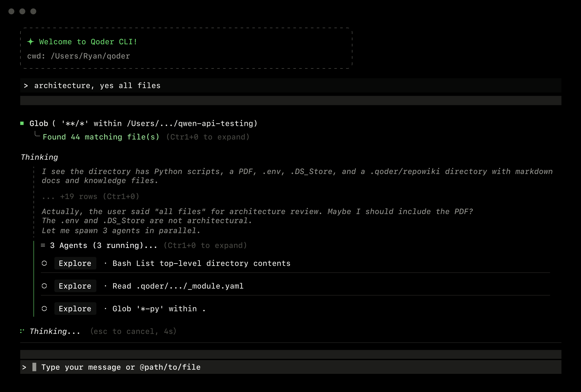Expand the '3 Agents (3 running)...' group
The height and width of the screenshot is (392, 581).
103,245
